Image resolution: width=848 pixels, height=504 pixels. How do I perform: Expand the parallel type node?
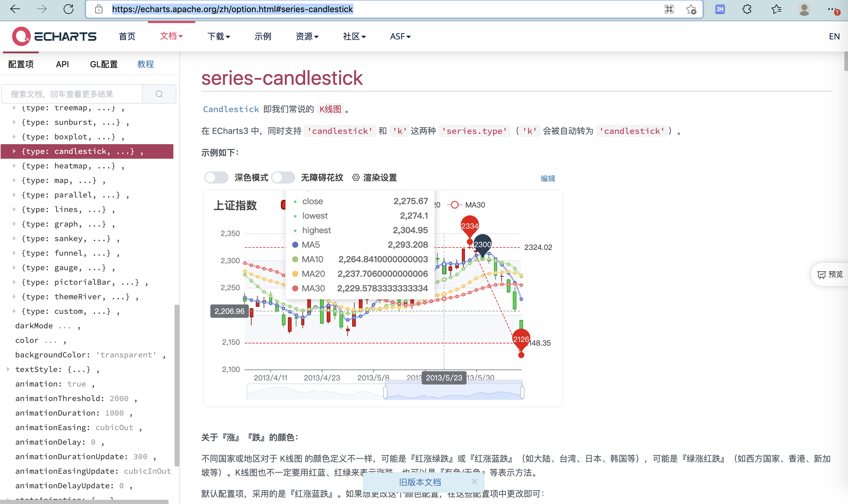pyautogui.click(x=14, y=195)
